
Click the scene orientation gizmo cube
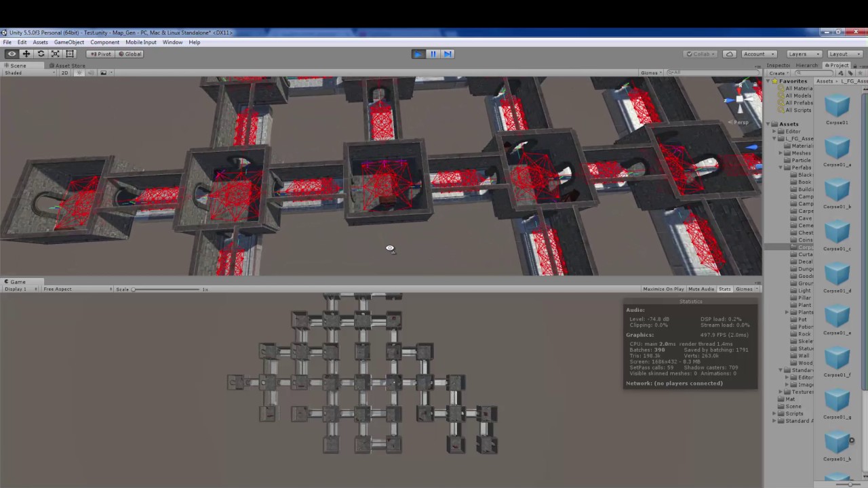[740, 100]
